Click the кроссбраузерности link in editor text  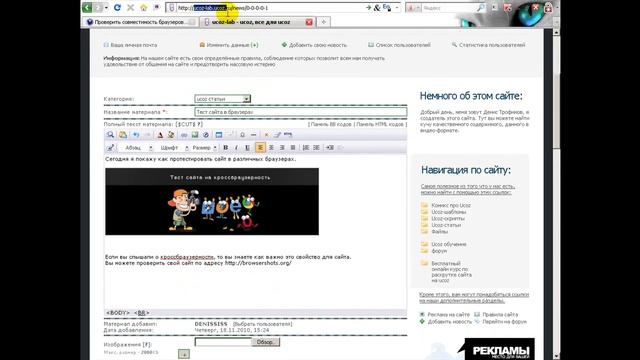click(x=187, y=257)
